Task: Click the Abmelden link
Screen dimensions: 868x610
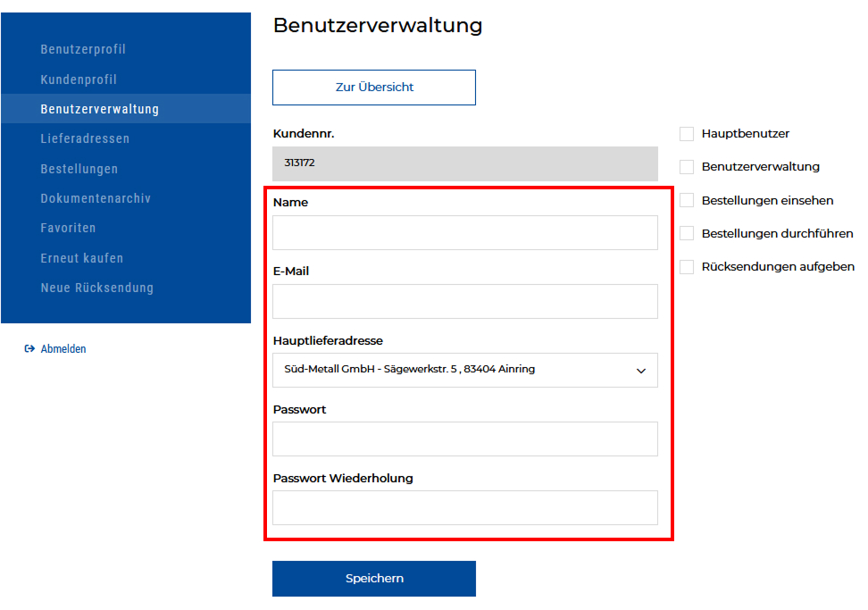Action: (x=63, y=349)
